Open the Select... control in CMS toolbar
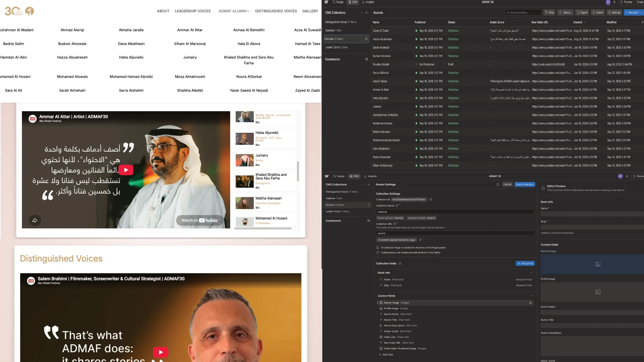 pos(565,13)
